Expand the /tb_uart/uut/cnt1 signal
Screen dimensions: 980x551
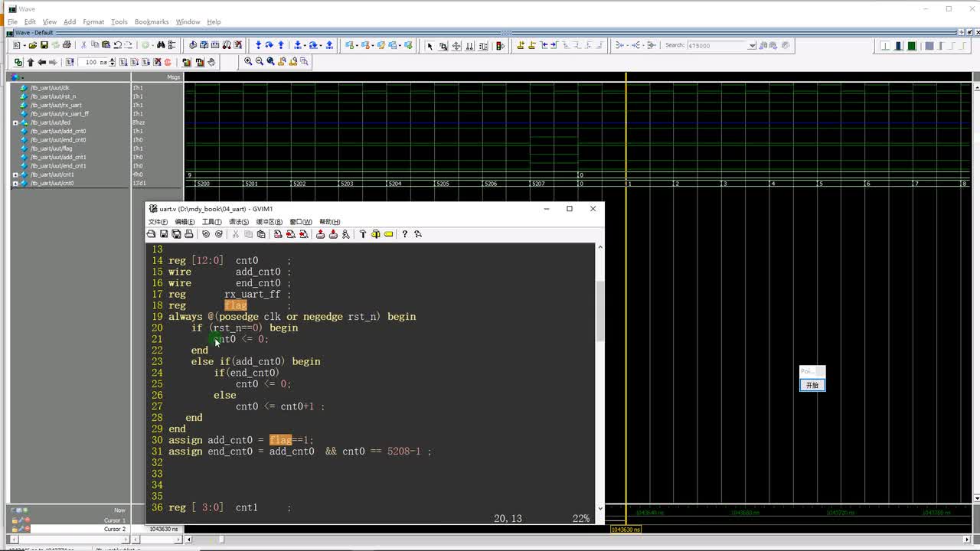(15, 174)
